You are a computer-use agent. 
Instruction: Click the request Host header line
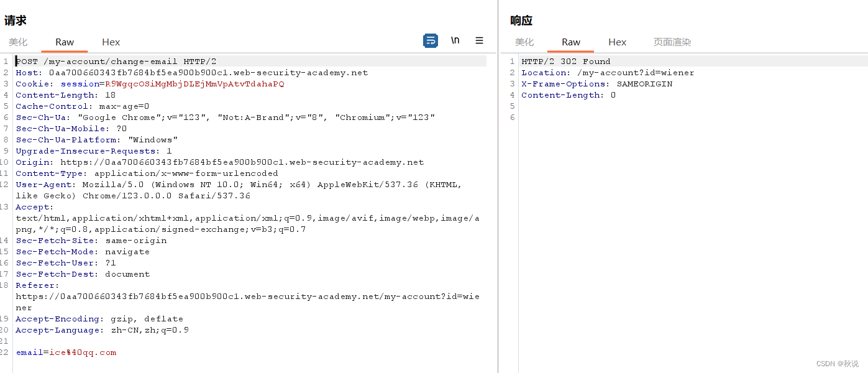point(191,73)
